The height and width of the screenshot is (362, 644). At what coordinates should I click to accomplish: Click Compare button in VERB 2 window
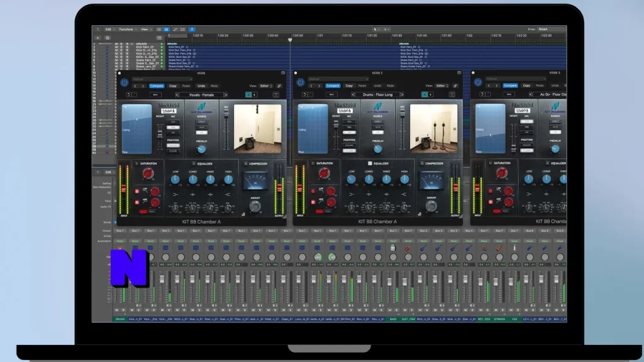(333, 85)
